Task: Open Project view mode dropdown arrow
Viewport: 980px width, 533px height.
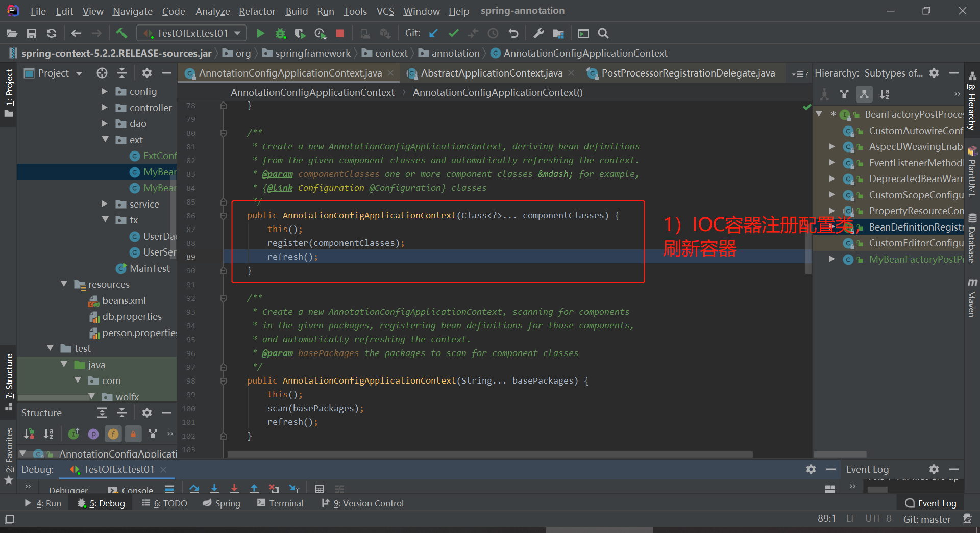Action: pos(79,73)
